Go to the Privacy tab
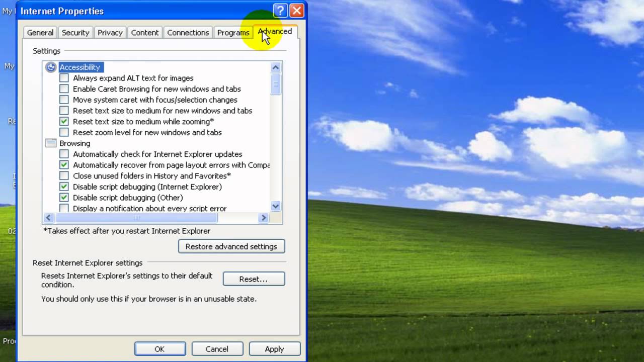Image resolution: width=644 pixels, height=362 pixels. coord(110,33)
